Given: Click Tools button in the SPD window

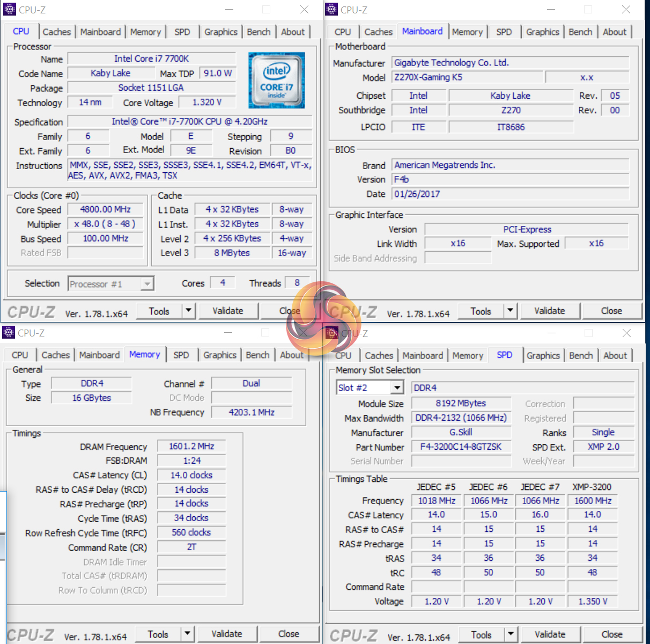Looking at the screenshot, I should pyautogui.click(x=482, y=634).
